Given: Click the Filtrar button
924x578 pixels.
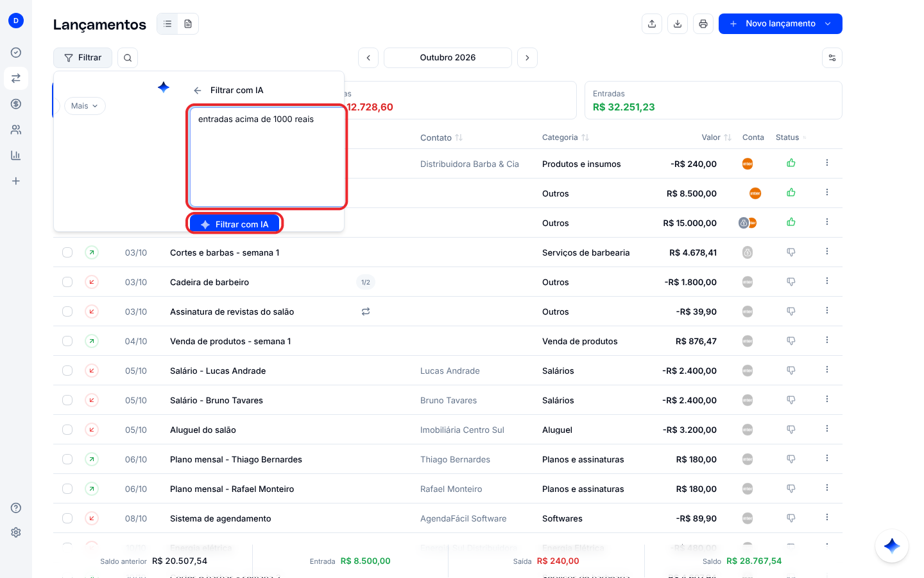Looking at the screenshot, I should [x=83, y=58].
